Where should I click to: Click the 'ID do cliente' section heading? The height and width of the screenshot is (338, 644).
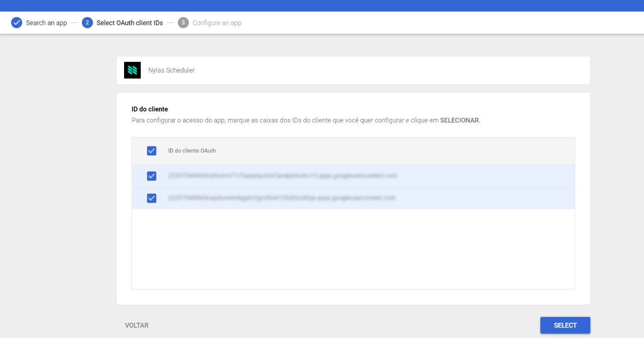coord(150,109)
